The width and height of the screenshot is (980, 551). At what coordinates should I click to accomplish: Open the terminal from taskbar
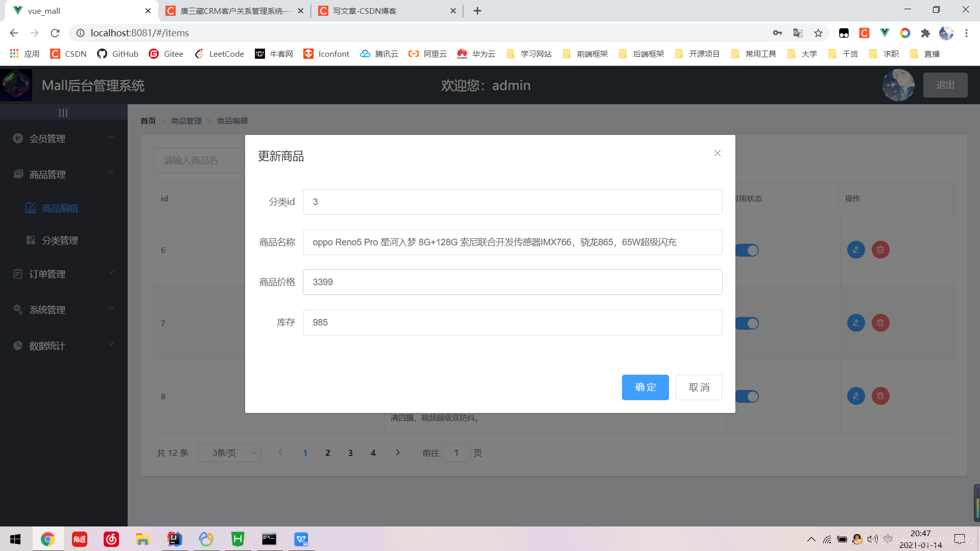[x=269, y=539]
